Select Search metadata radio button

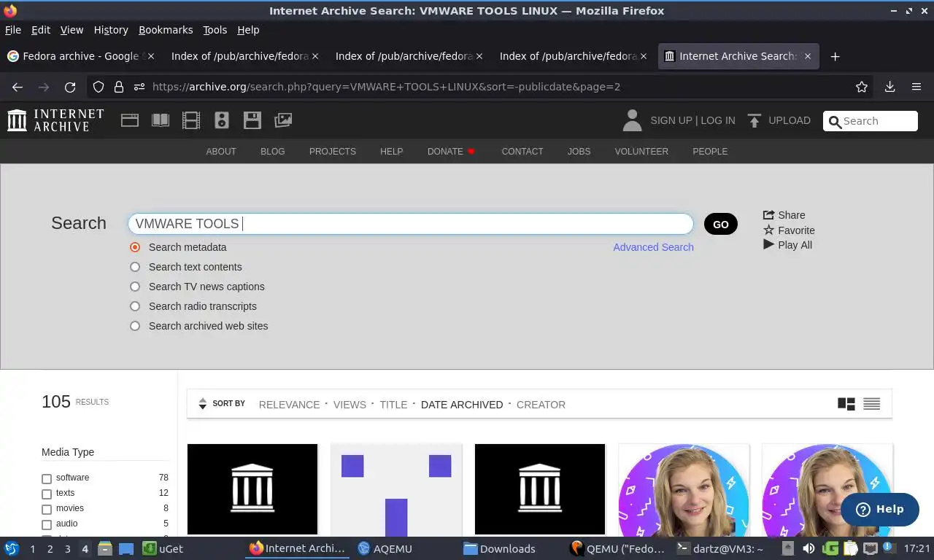point(135,247)
